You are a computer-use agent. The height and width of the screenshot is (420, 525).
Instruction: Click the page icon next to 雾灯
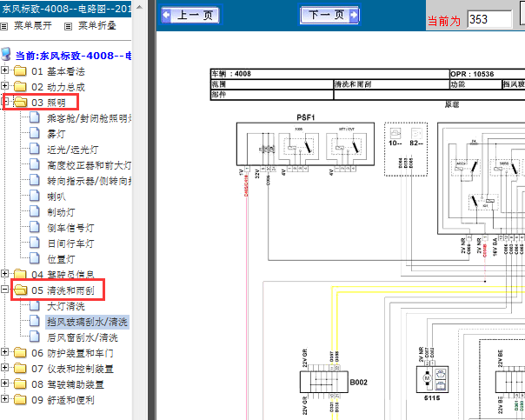pos(35,133)
